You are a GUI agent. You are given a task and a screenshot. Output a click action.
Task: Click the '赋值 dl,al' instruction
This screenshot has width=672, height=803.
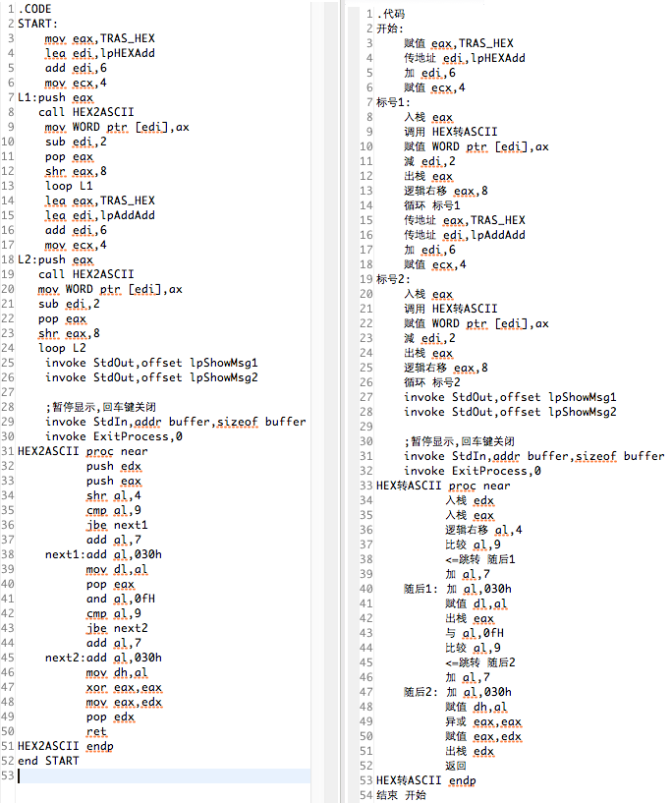point(476,603)
